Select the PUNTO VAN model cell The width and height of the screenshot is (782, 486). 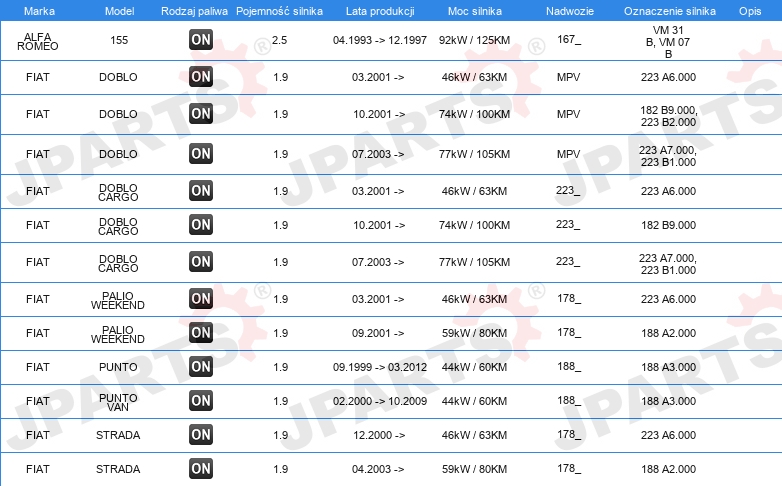pos(118,402)
